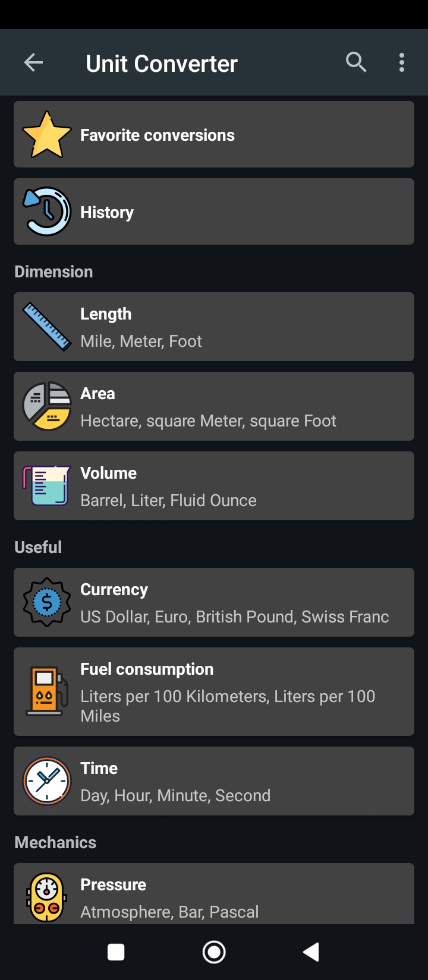
Task: Select Currency conversion category
Action: pos(214,602)
